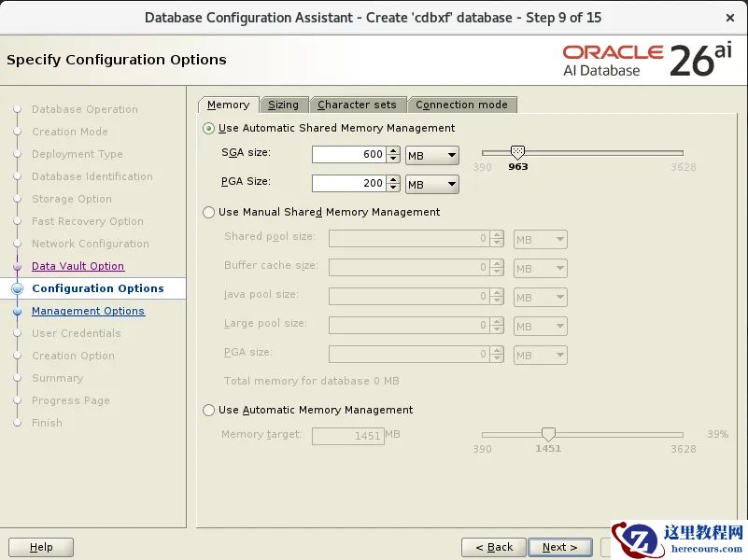The width and height of the screenshot is (748, 560).
Task: Open the SGA size unit dropdown
Action: click(x=432, y=155)
